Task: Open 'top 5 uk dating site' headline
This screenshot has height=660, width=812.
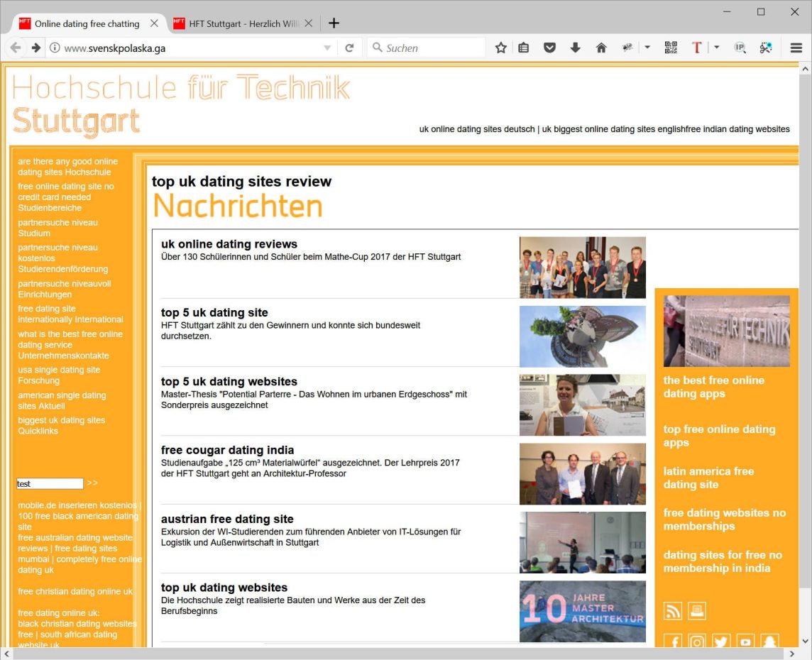Action: 214,313
